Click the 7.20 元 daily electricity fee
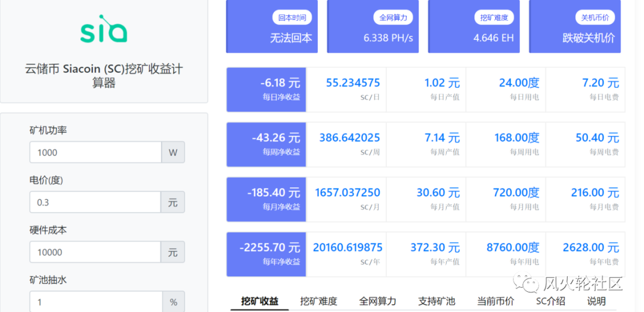This screenshot has width=644, height=312. [600, 83]
